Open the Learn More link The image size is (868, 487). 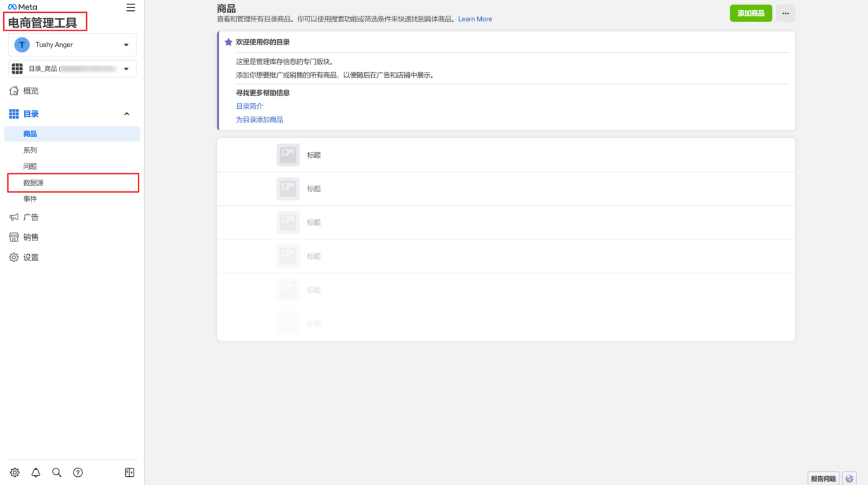tap(475, 19)
